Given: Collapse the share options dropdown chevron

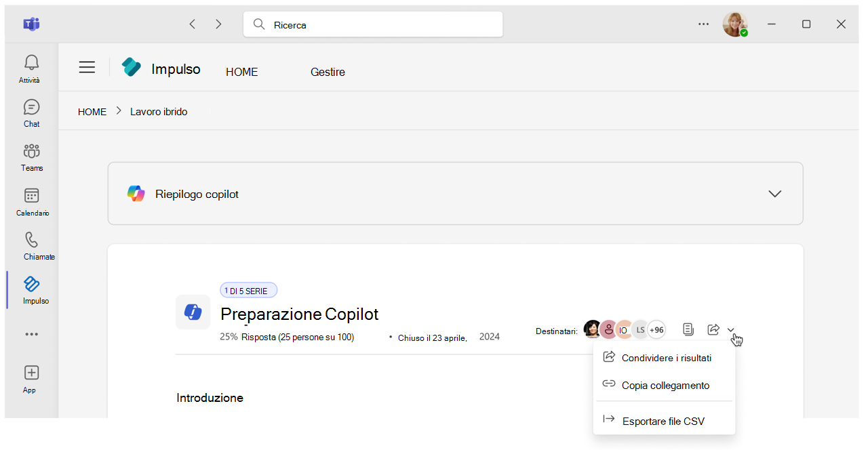Looking at the screenshot, I should 731,330.
